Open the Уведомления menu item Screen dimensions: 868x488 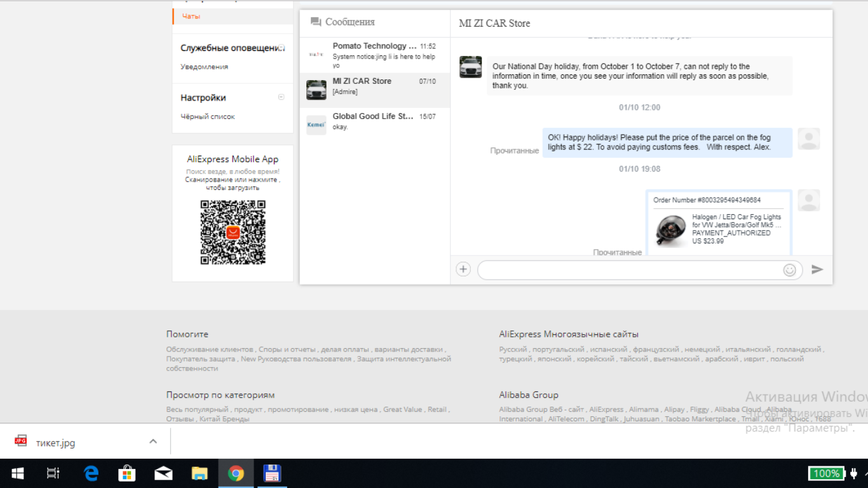click(x=204, y=67)
